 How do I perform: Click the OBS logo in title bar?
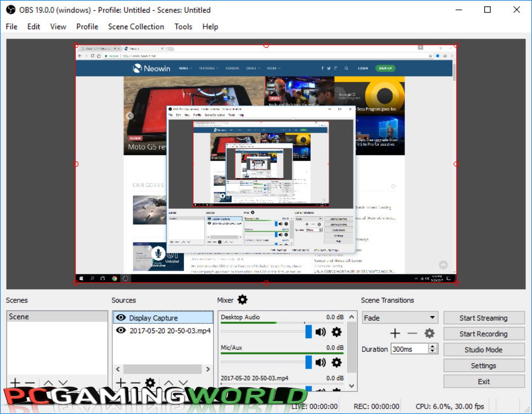point(11,10)
